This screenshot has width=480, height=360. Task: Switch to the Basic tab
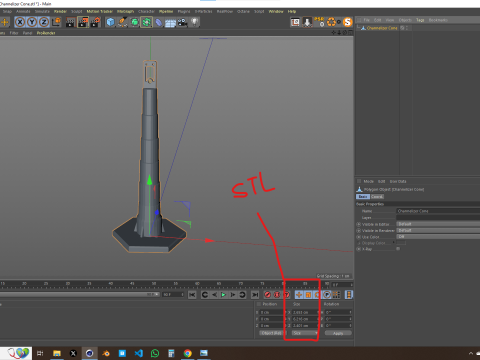pyautogui.click(x=363, y=197)
